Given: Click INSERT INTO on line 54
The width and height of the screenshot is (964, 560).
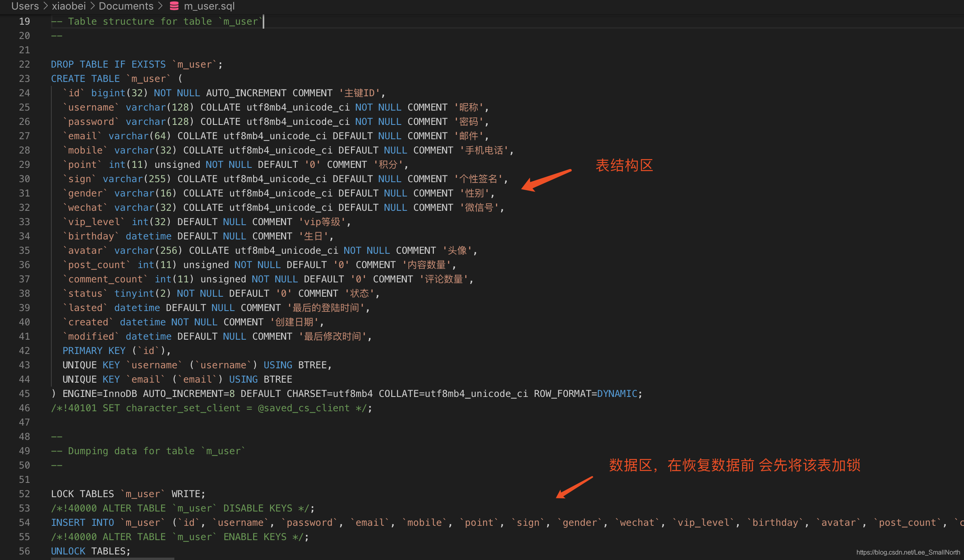Looking at the screenshot, I should point(82,523).
